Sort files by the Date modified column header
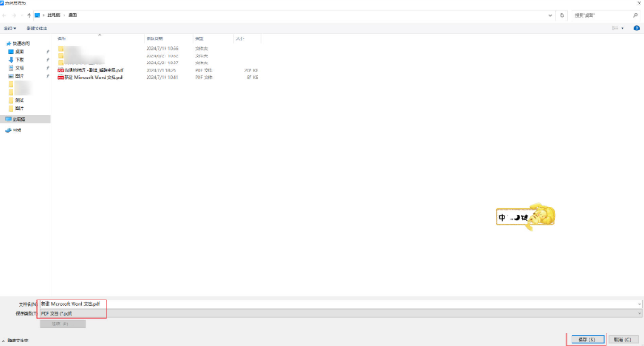Screen dimensions: 644x346 coord(155,38)
